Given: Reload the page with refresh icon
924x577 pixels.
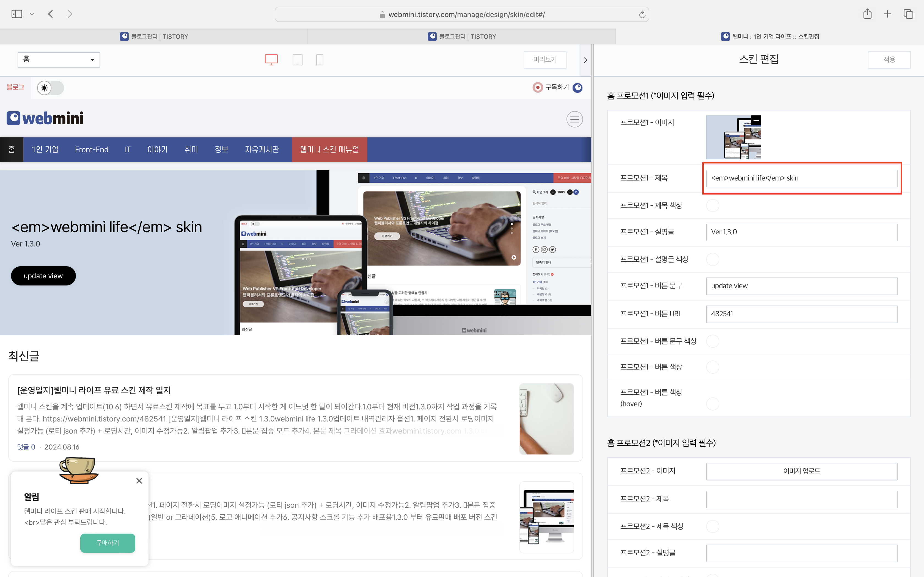Looking at the screenshot, I should pyautogui.click(x=642, y=15).
